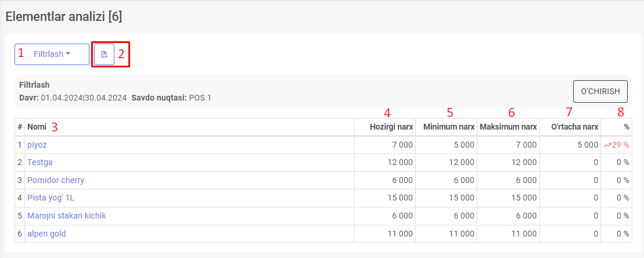The width and height of the screenshot is (644, 258).
Task: Click the Elementlar analizi [6] heading
Action: point(64,17)
